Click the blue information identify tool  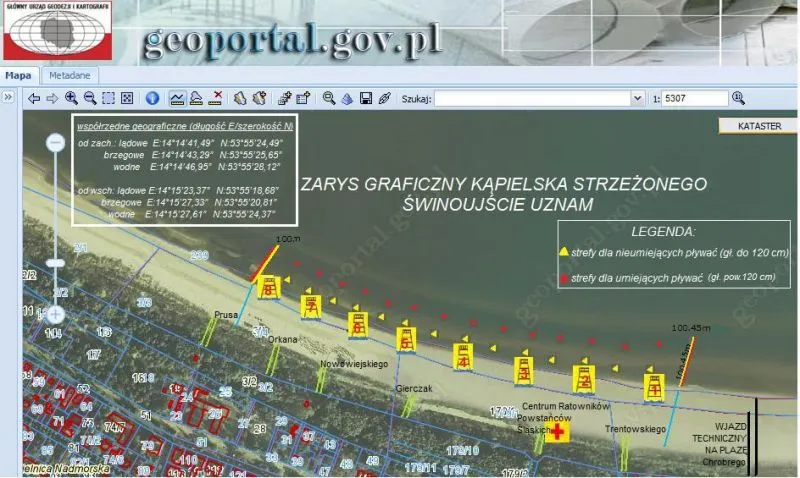(x=153, y=98)
